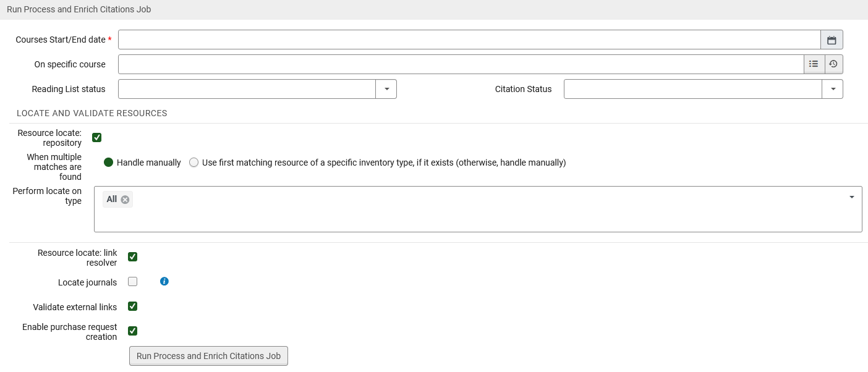Screen dimensions: 868x372
Task: Show info tooltip for Locate journals
Action: coord(164,282)
